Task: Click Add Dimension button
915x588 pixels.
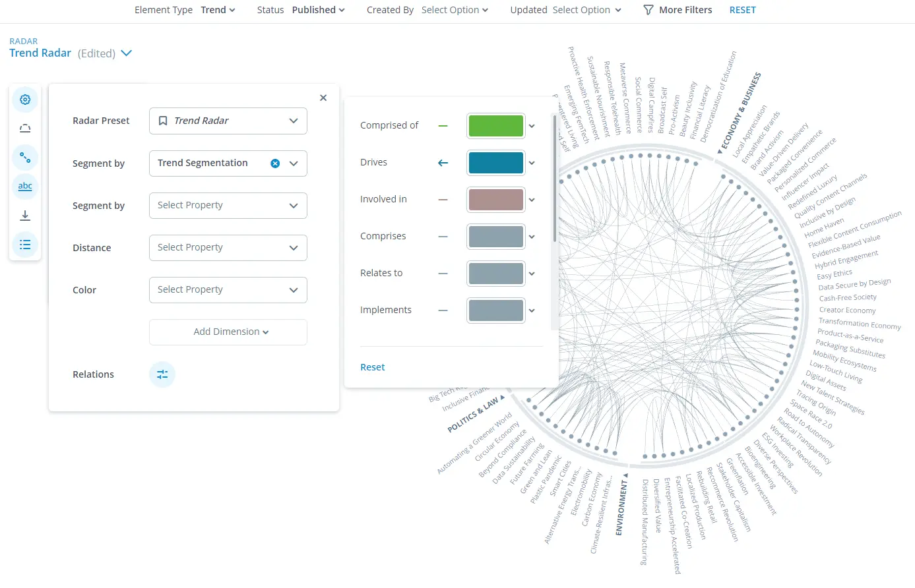Action: (x=228, y=332)
